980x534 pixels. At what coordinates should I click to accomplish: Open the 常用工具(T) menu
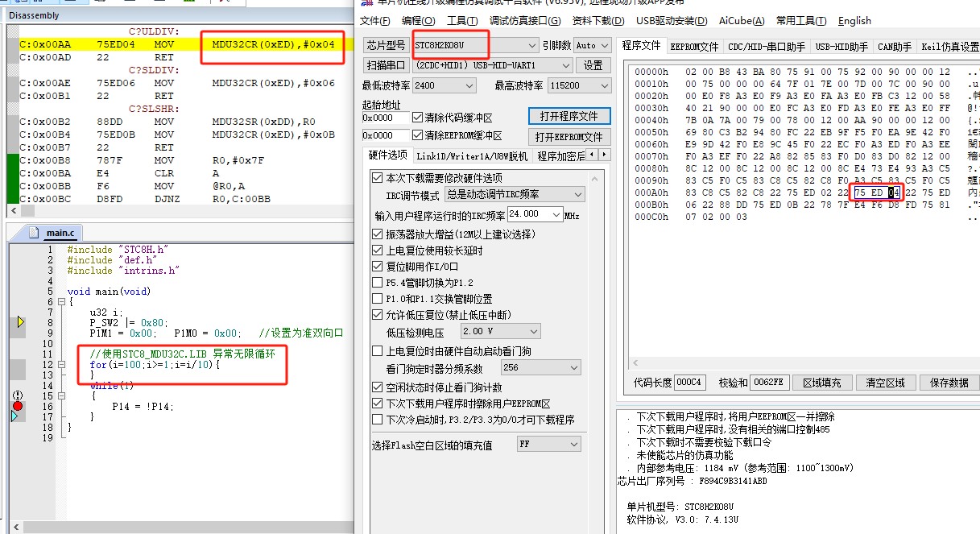[x=801, y=21]
